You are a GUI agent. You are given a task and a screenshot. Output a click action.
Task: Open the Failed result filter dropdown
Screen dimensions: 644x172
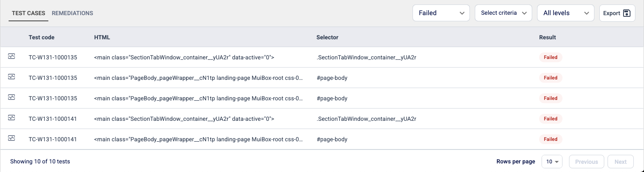441,13
